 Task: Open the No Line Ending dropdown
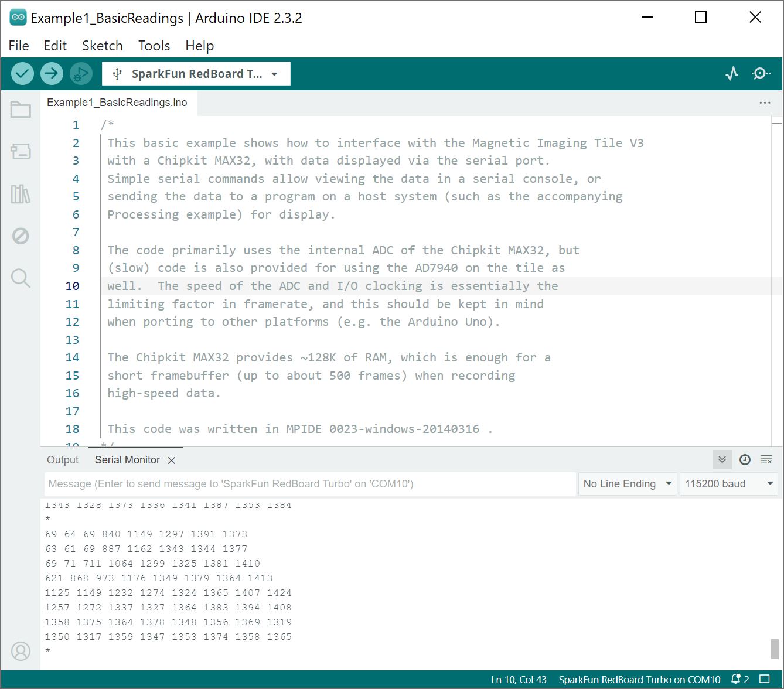[x=627, y=484]
